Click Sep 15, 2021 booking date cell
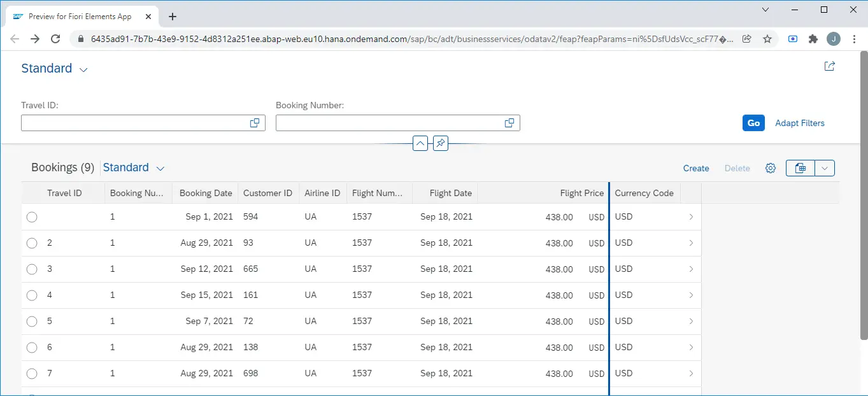868x396 pixels. 207,295
